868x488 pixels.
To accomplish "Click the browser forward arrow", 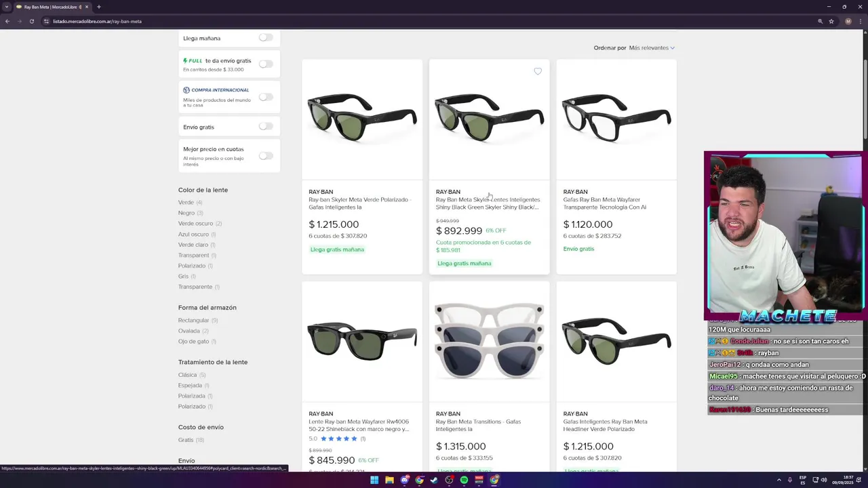I will pyautogui.click(x=19, y=21).
